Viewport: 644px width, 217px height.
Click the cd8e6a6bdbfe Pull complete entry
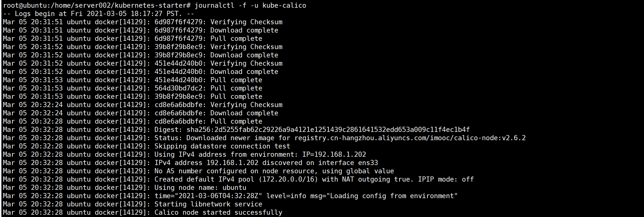point(208,121)
